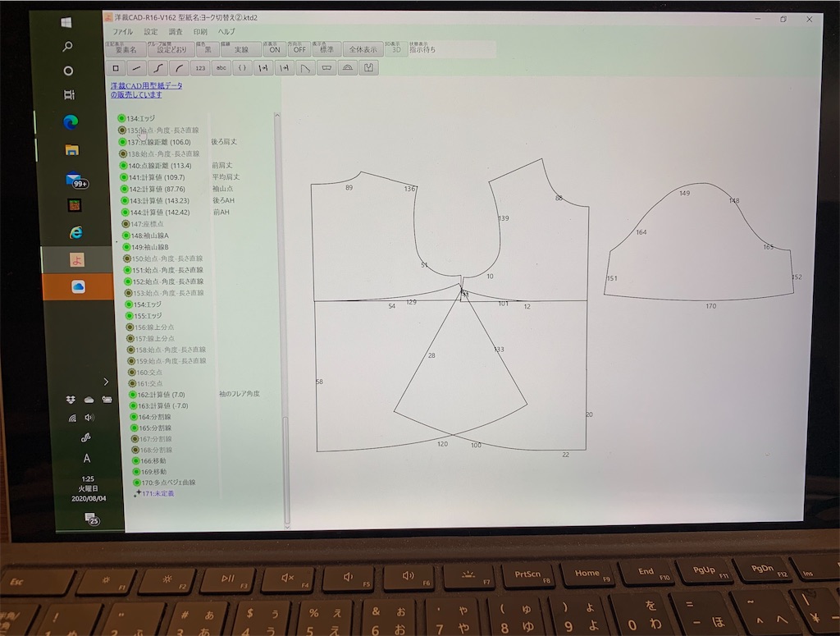The height and width of the screenshot is (636, 840).
Task: Click label 28 on the flared triangle
Action: (x=431, y=356)
